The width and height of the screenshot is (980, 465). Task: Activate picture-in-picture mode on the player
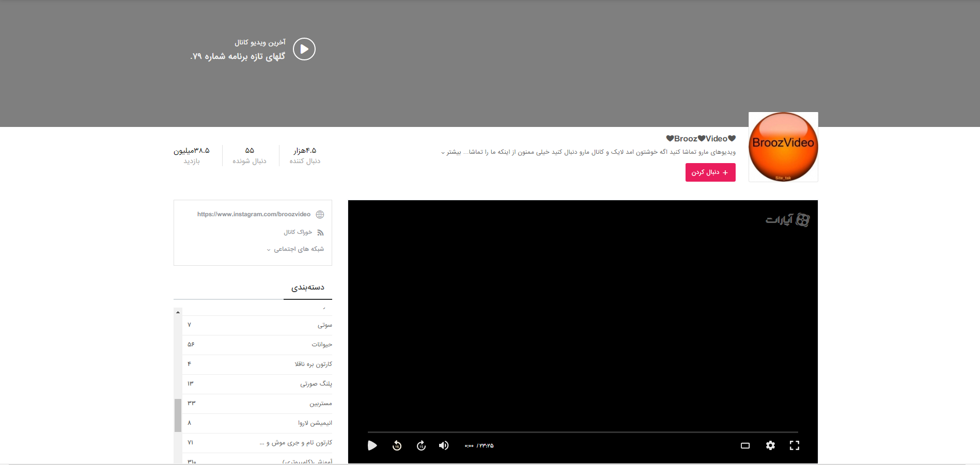pos(745,445)
